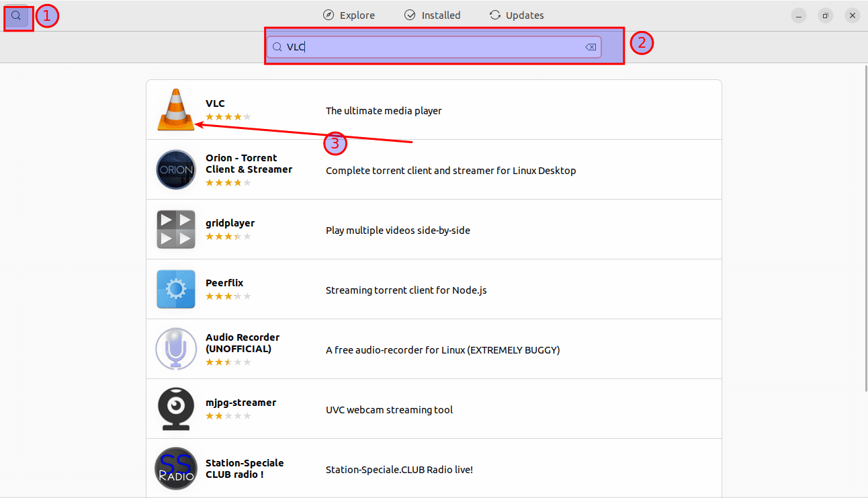Screen dimensions: 868x498
Task: Select the gridplayer result title
Action: point(230,223)
